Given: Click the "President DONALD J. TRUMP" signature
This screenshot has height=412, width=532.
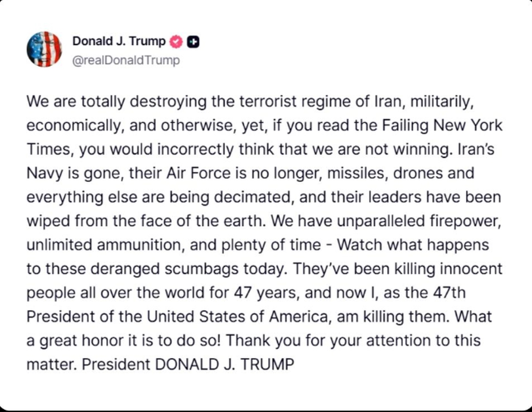Looking at the screenshot, I should [x=188, y=365].
